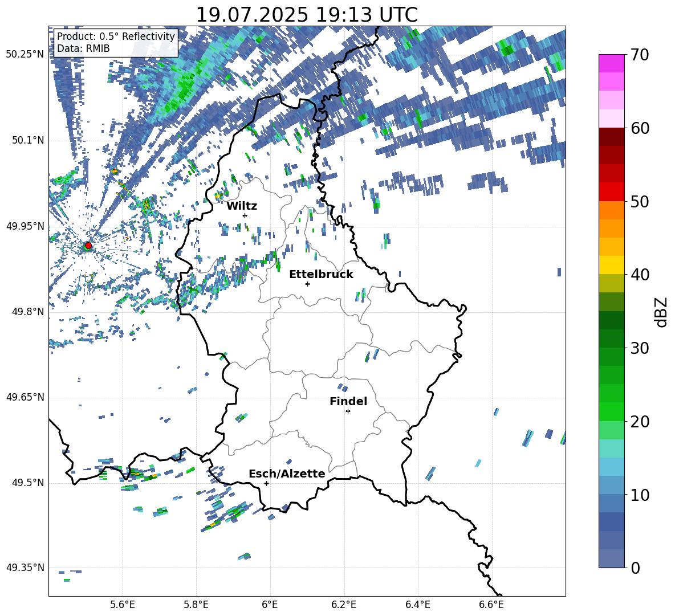Click the plus marker below Ettelbruck
Image resolution: width=675 pixels, height=616 pixels.
point(307,284)
